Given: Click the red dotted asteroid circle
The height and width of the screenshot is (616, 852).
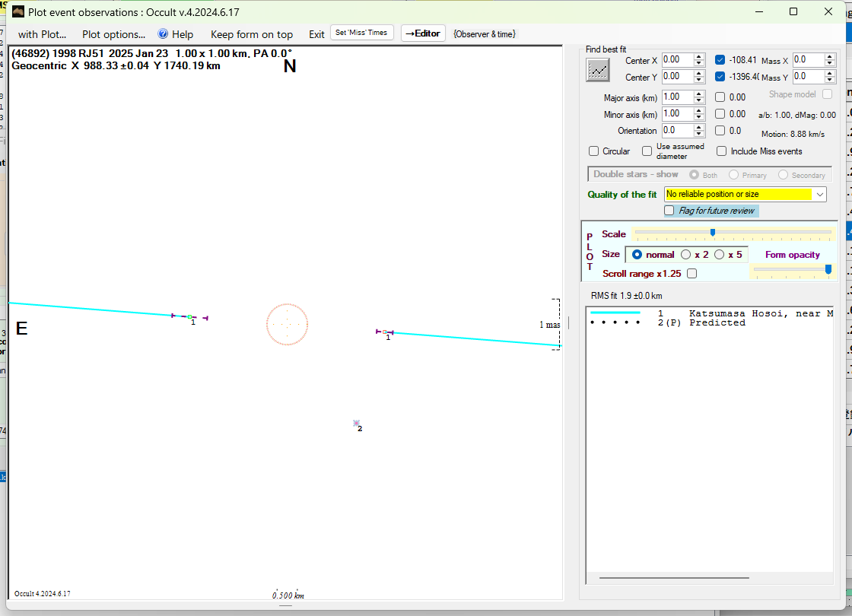Looking at the screenshot, I should coord(287,325).
